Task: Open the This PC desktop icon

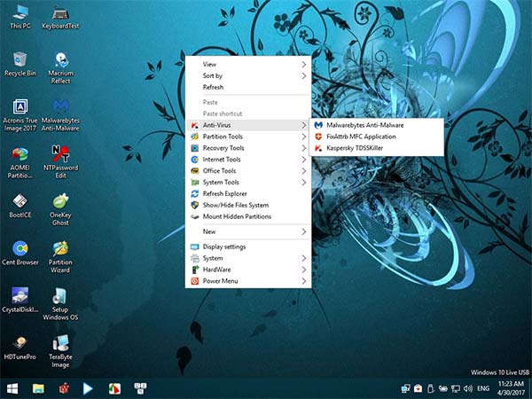Action: click(x=20, y=17)
